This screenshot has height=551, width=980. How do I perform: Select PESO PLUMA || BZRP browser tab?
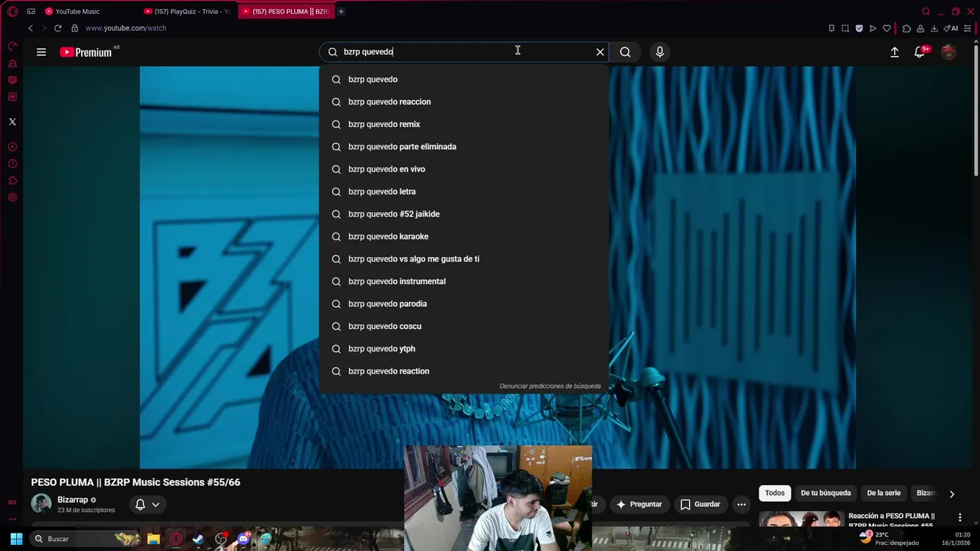(x=286, y=11)
